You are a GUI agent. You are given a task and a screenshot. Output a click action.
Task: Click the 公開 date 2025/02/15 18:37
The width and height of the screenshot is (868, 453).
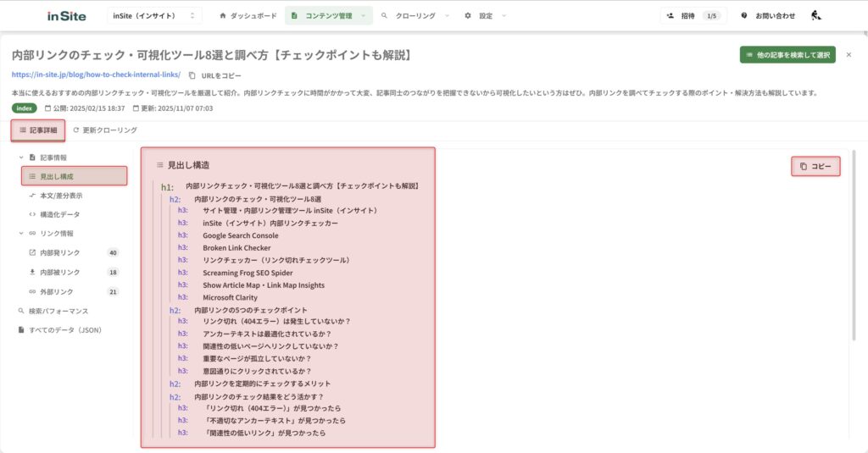coord(85,108)
